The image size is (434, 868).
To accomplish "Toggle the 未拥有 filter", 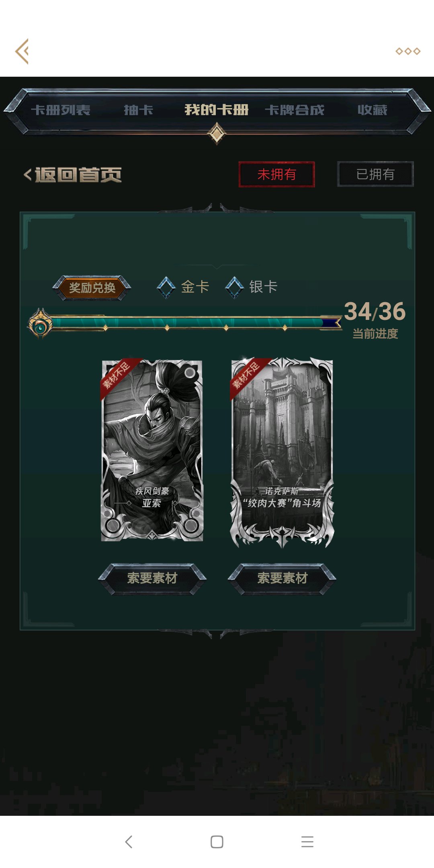I will tap(277, 174).
